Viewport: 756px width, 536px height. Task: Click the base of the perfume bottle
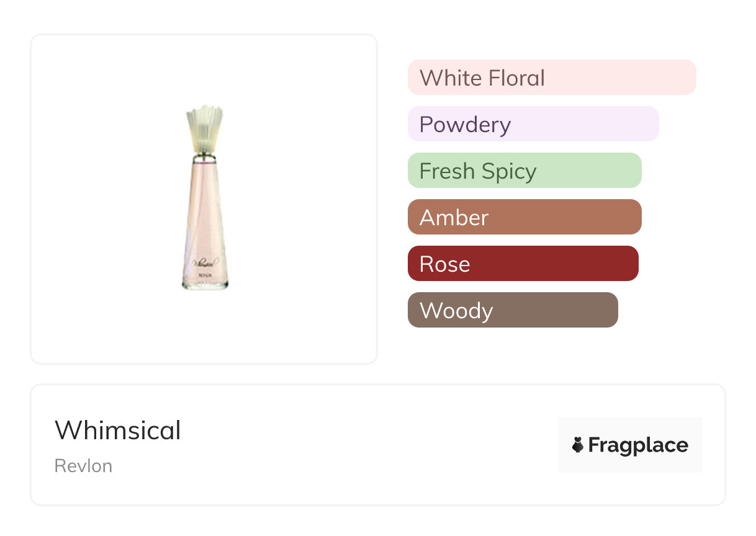(205, 285)
